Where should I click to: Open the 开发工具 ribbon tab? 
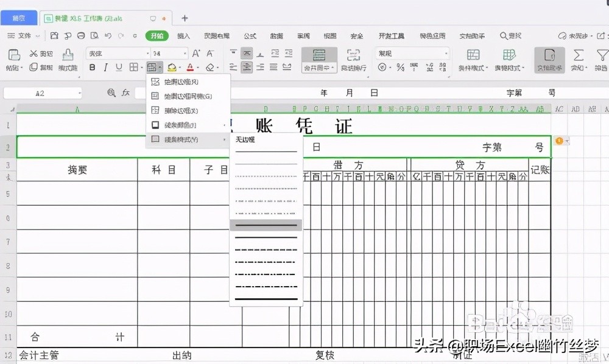click(x=391, y=35)
